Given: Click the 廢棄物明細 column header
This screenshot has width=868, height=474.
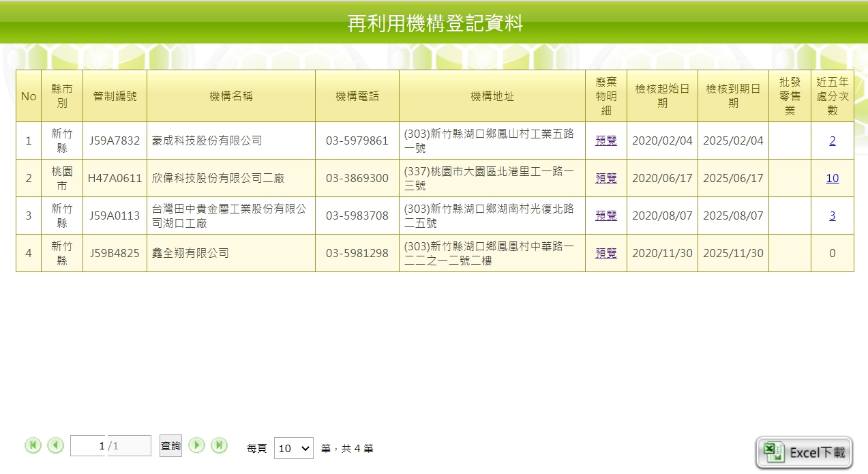Looking at the screenshot, I should pos(605,96).
